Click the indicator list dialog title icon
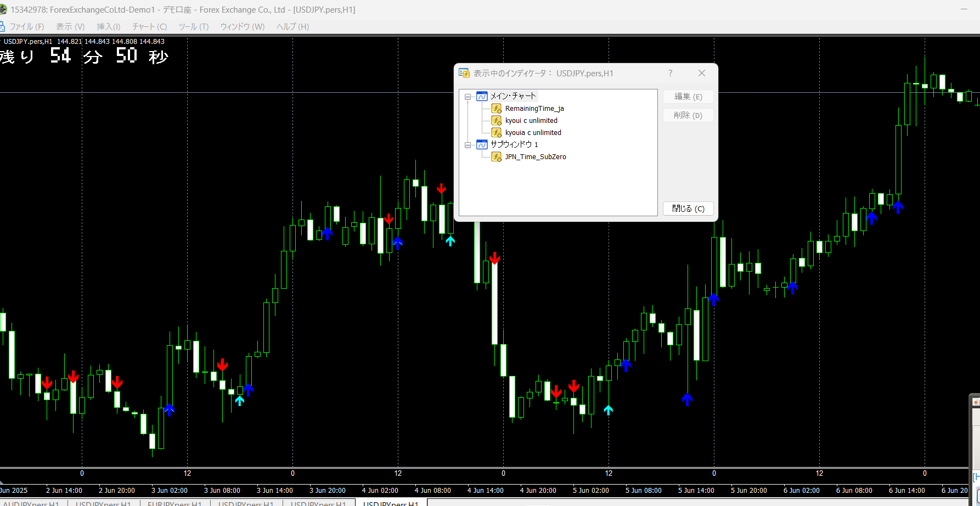980x506 pixels. click(464, 74)
